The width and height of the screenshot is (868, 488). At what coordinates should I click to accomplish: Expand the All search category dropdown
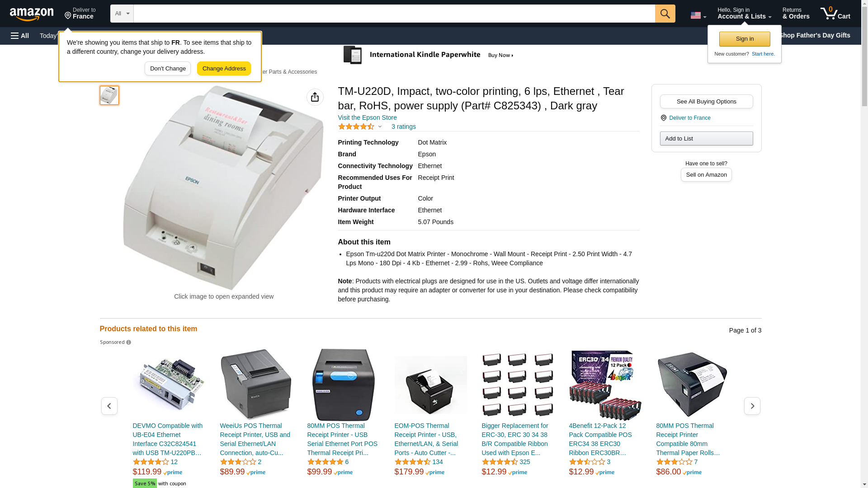point(122,14)
